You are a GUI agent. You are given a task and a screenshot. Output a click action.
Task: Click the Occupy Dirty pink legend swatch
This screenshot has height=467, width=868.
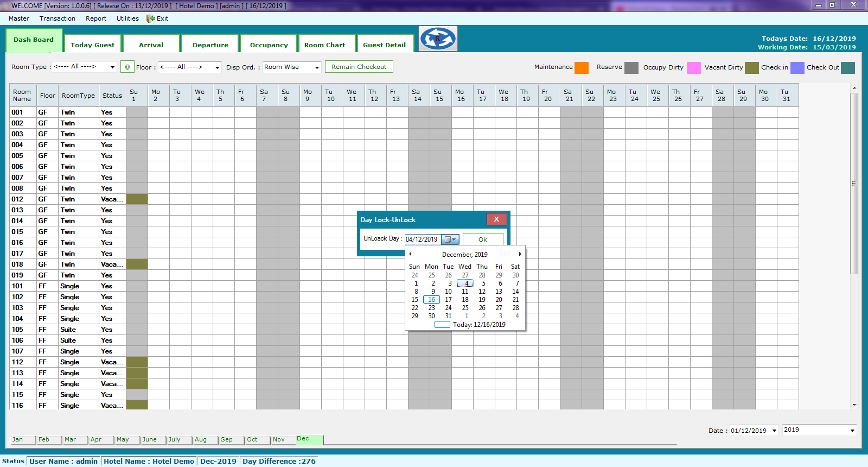coord(693,67)
